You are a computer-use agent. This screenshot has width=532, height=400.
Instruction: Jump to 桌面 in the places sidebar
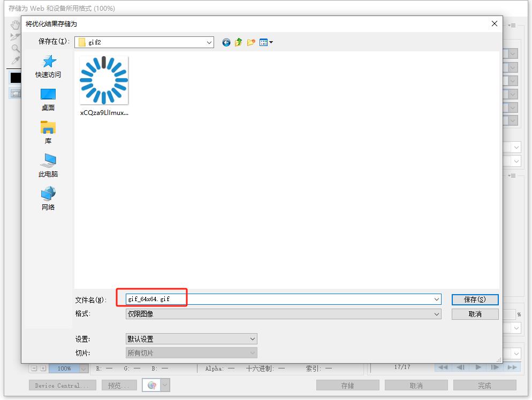48,99
